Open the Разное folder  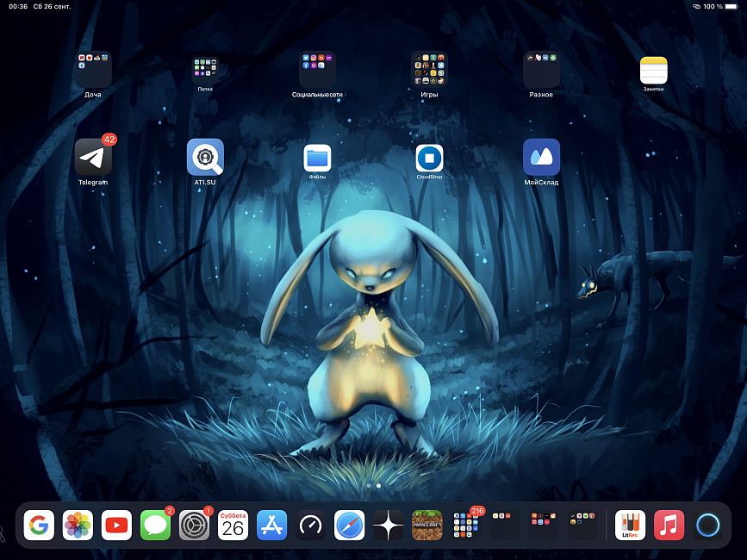tap(541, 70)
